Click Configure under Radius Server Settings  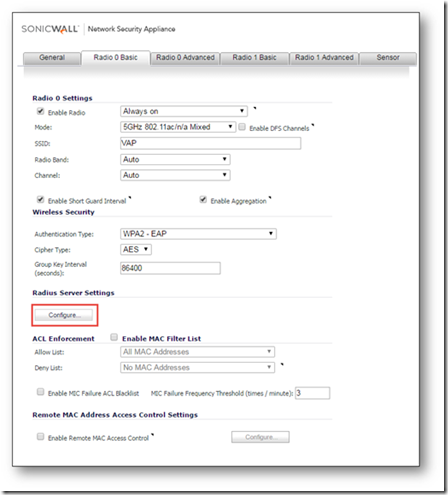[64, 315]
